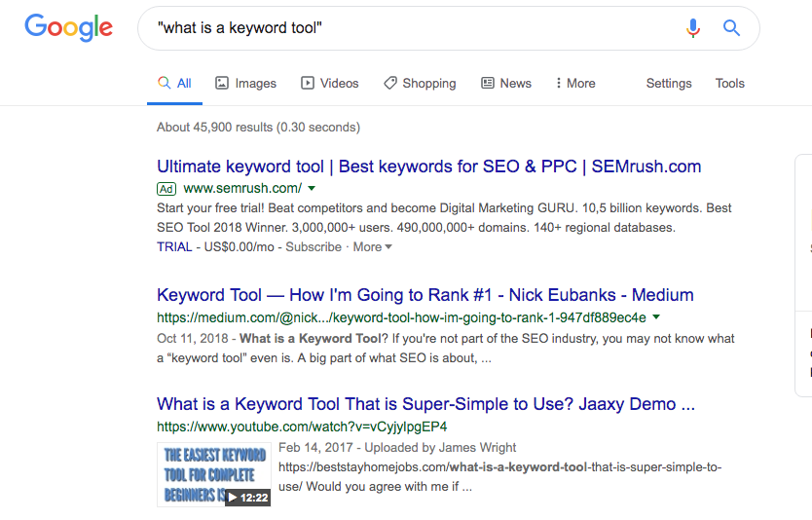
Task: Click 'Feb 14, 2017 - Uploaded by James Wright'
Action: click(397, 448)
